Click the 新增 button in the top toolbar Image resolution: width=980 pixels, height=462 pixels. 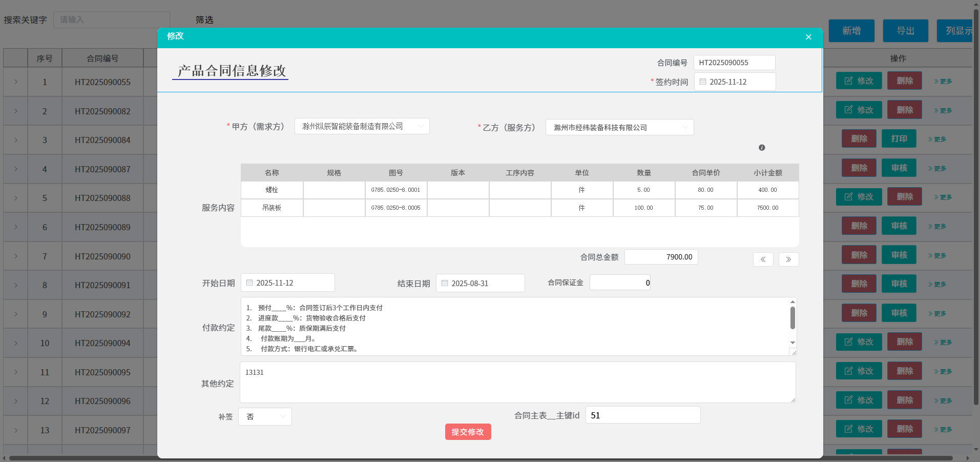(x=850, y=31)
